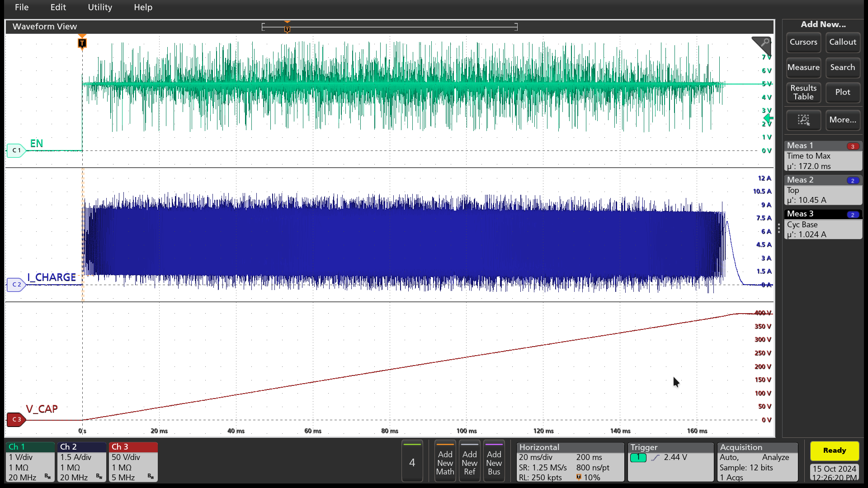The image size is (868, 488).
Task: Click the zoom magnifier icon button
Action: [803, 120]
